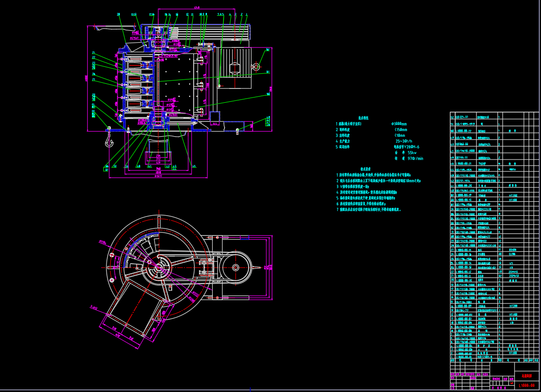Select the (150mm feed size value

[401, 129]
